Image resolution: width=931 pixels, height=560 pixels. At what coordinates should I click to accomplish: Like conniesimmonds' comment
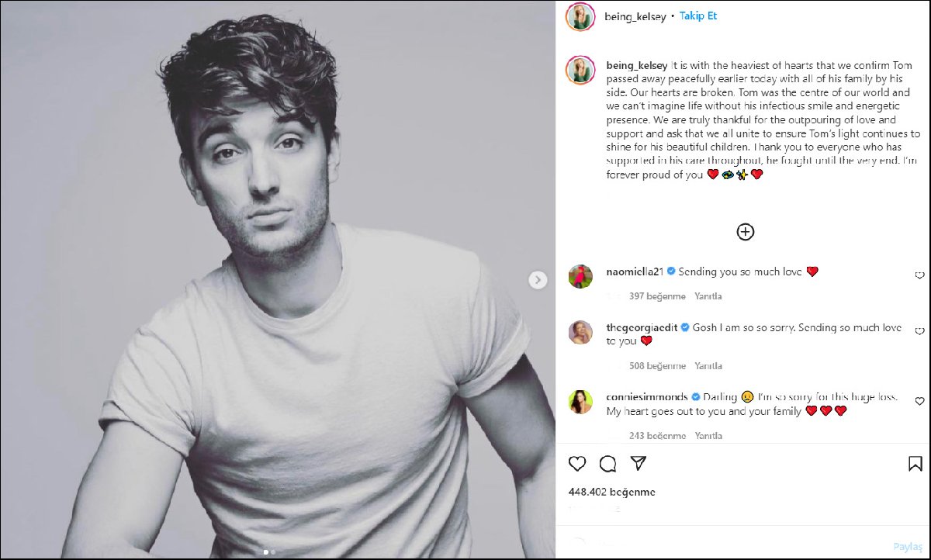pos(919,401)
